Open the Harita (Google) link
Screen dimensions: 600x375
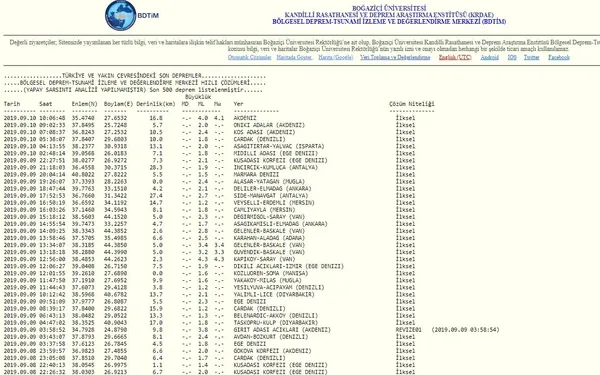click(x=336, y=57)
